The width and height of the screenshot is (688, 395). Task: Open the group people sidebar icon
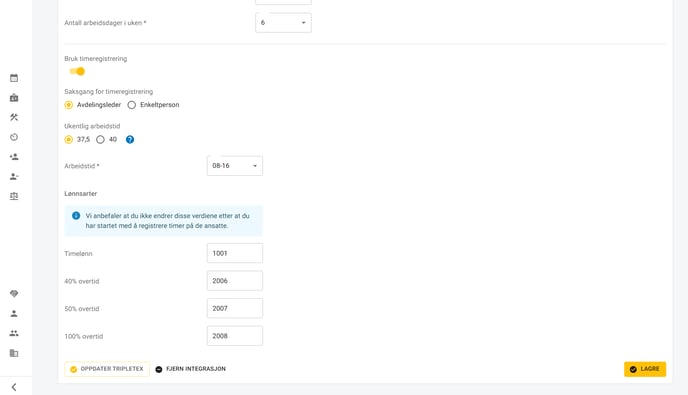coord(14,333)
